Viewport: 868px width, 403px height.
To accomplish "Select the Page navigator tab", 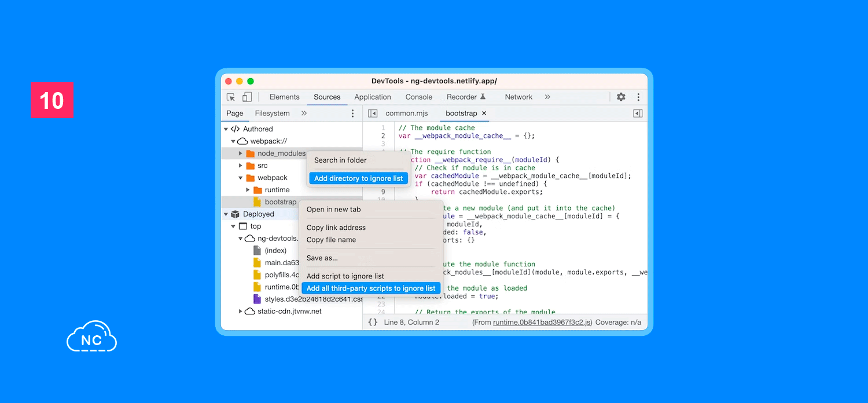I will pyautogui.click(x=235, y=113).
